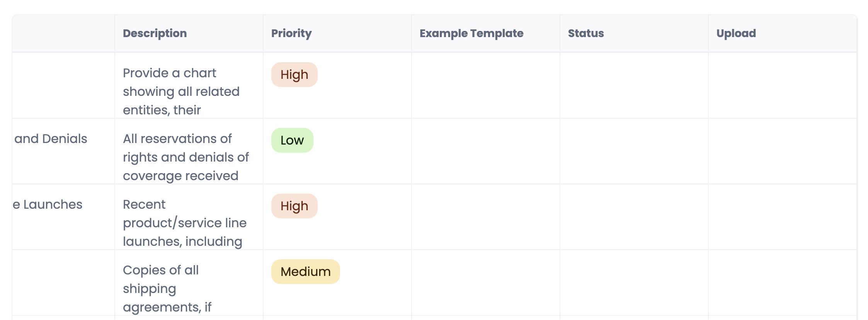Viewport: 868px width, 320px height.
Task: Click High badge in product launches row
Action: (x=294, y=206)
